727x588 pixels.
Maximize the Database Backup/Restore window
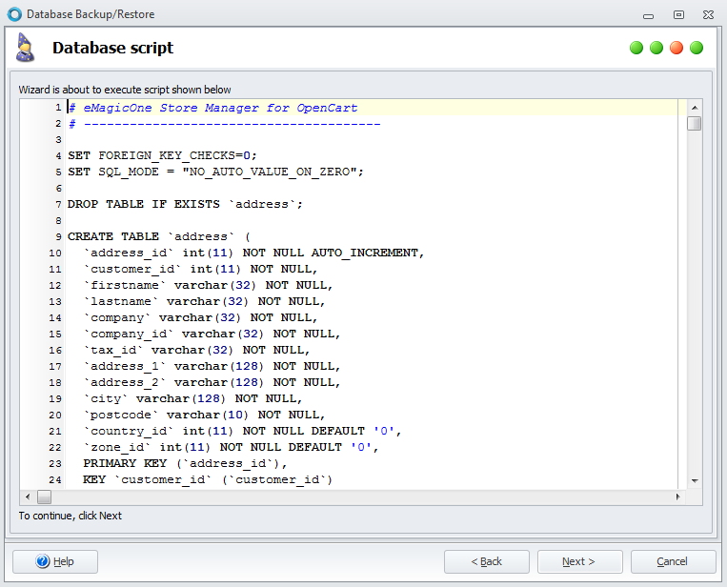click(678, 15)
